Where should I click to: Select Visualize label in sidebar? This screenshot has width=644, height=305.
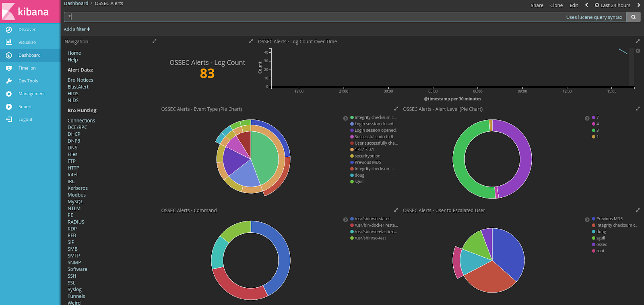click(27, 42)
